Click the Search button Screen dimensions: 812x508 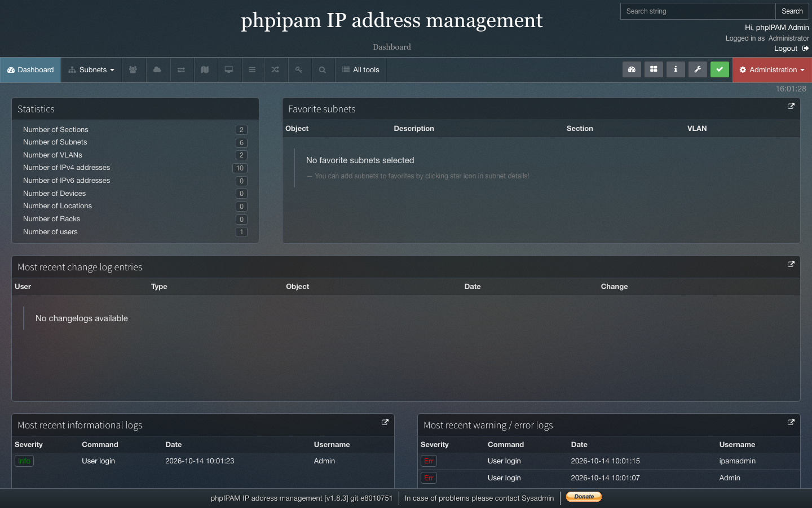[x=792, y=11]
